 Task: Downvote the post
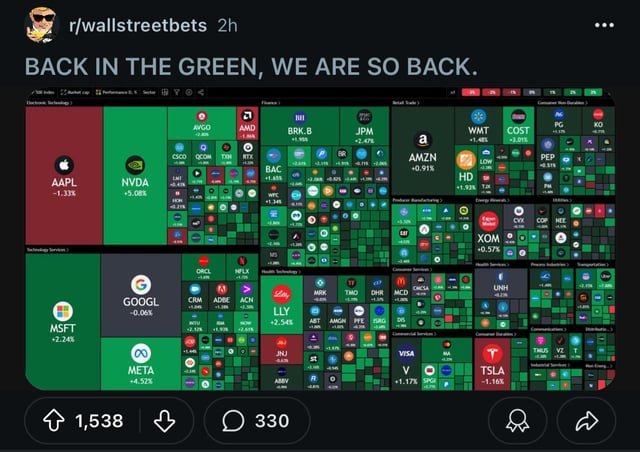click(x=164, y=421)
